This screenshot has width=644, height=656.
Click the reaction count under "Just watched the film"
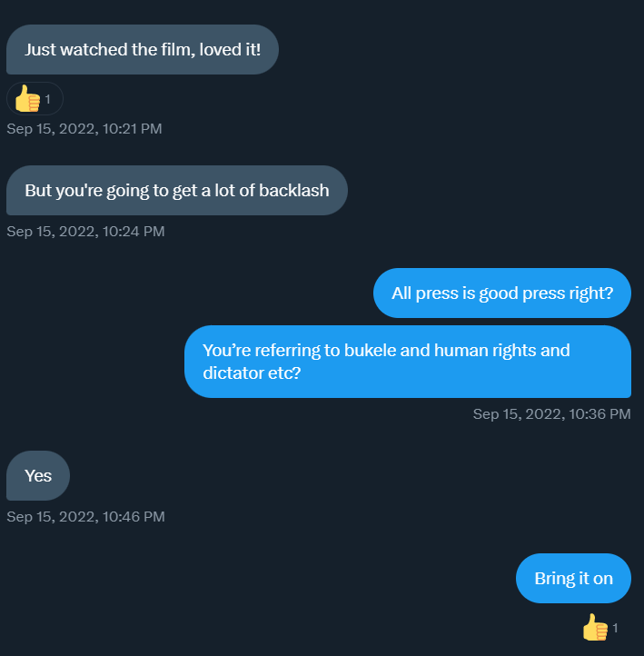pos(48,99)
